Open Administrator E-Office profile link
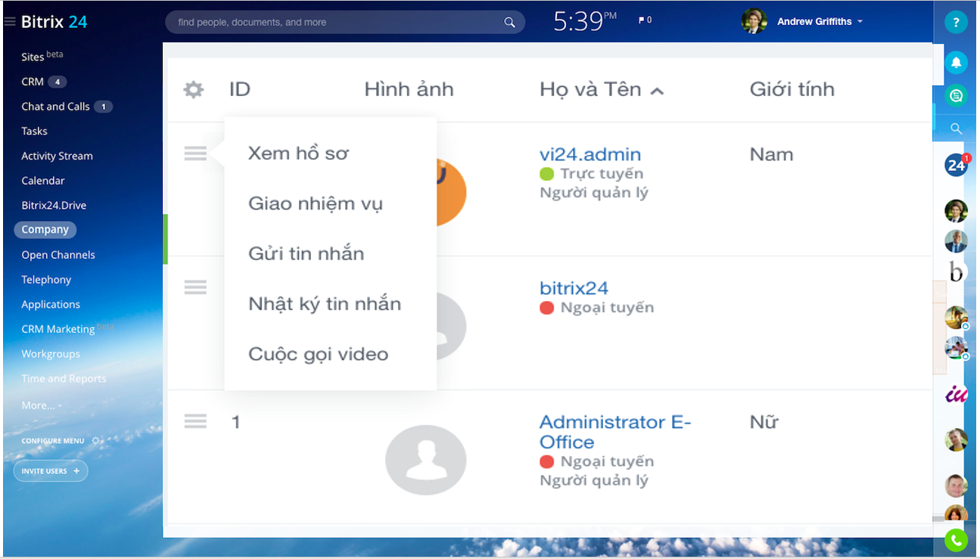Viewport: 980px width, 559px height. coord(615,432)
